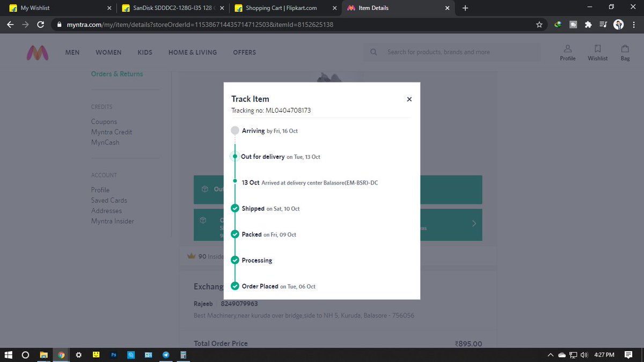Open the Chrome profile avatar
Image resolution: width=644 pixels, height=362 pixels.
pos(618,24)
